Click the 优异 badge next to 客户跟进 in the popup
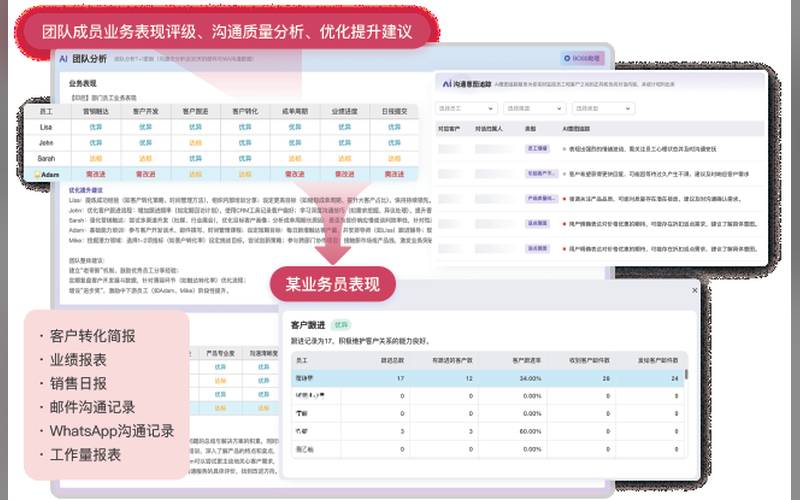 [x=341, y=325]
